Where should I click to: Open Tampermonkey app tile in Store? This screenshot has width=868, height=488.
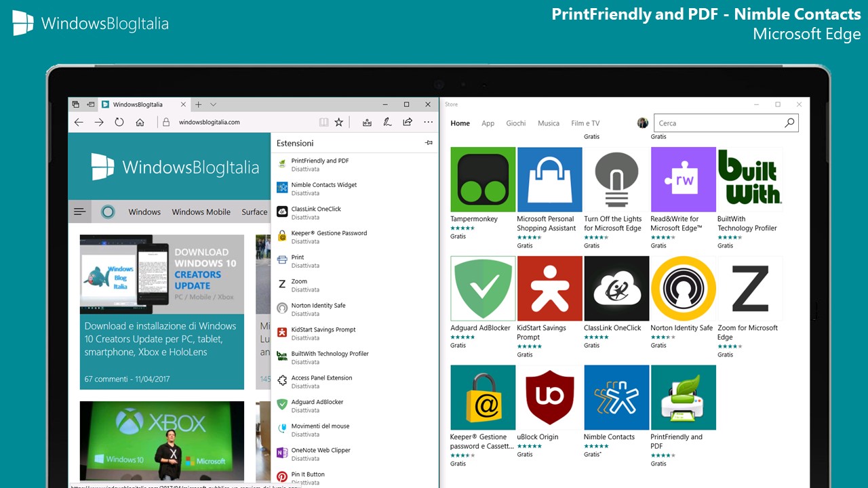click(483, 194)
